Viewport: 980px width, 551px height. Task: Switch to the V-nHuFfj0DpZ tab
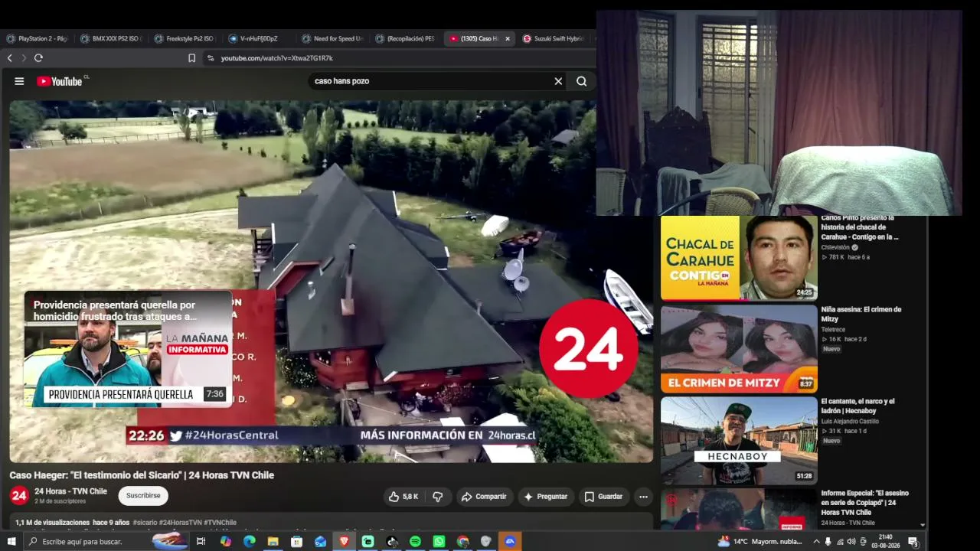pos(259,38)
